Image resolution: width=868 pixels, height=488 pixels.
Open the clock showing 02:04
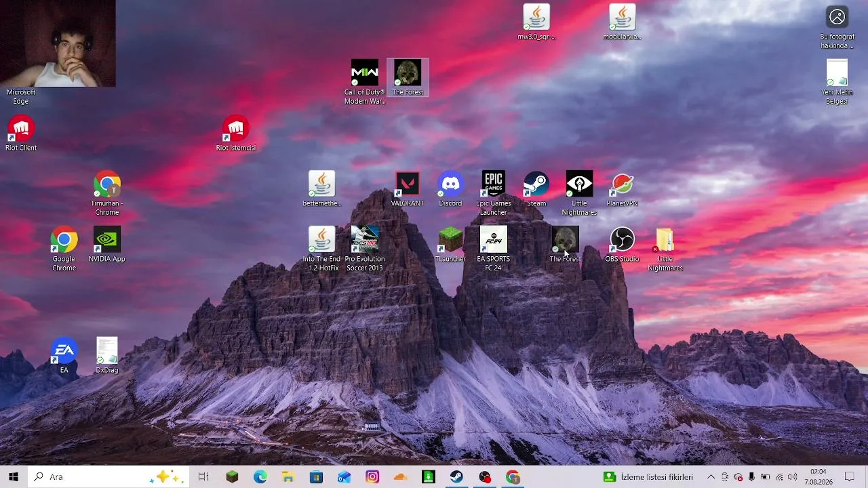click(x=818, y=477)
